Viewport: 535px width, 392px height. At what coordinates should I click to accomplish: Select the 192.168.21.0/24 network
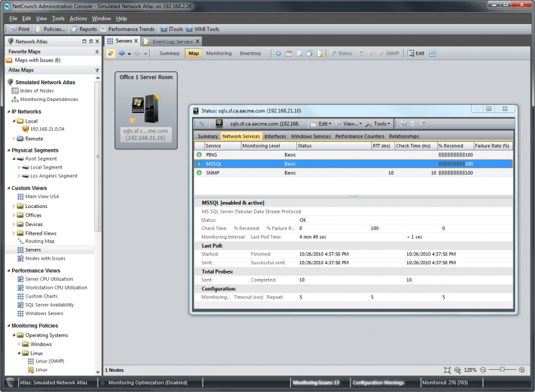click(x=47, y=129)
